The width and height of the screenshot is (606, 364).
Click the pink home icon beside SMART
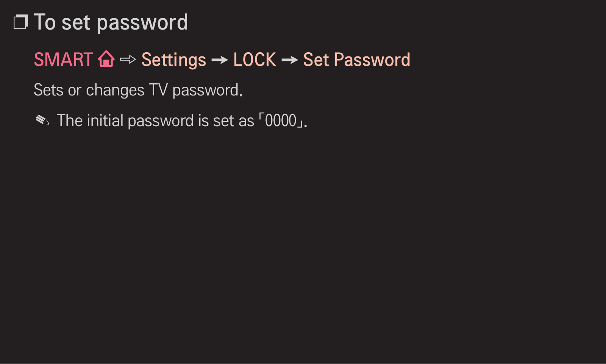[106, 59]
